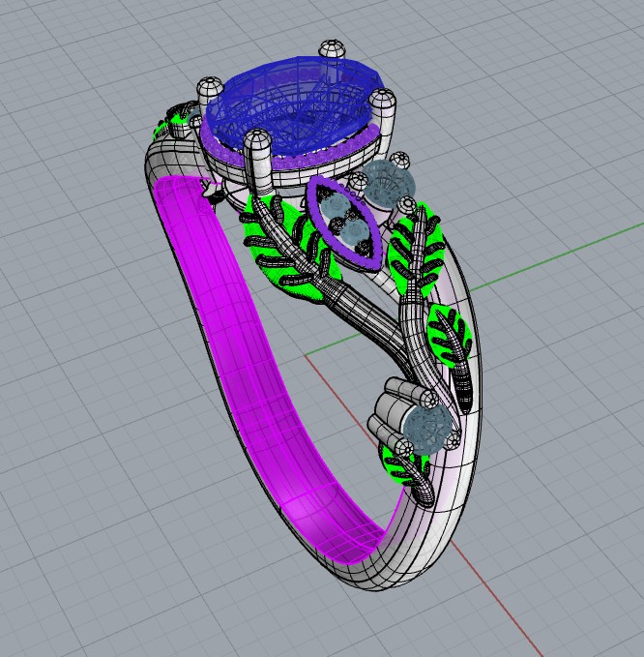Select the left-side prong of the center setting
The height and width of the screenshot is (657, 644).
click(209, 92)
